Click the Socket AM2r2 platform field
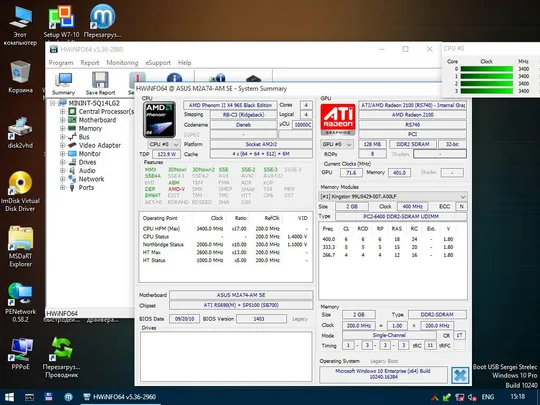The width and height of the screenshot is (540, 405). pyautogui.click(x=261, y=144)
